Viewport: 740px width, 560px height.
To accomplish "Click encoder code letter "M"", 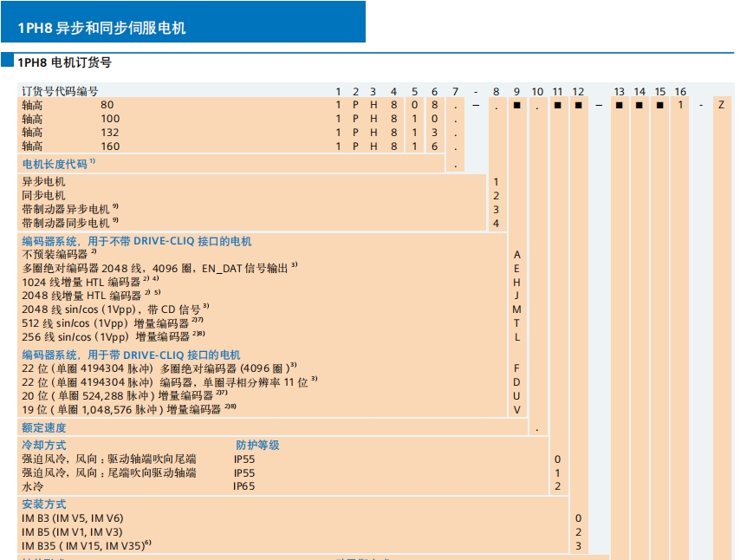I will (517, 309).
